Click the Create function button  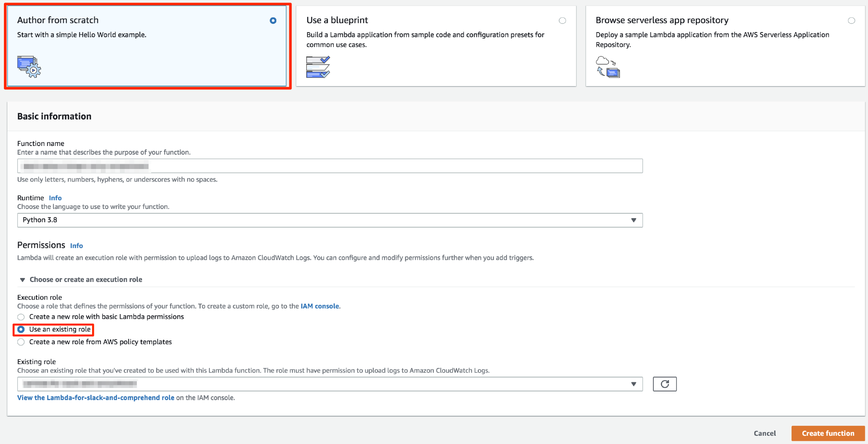coord(828,434)
